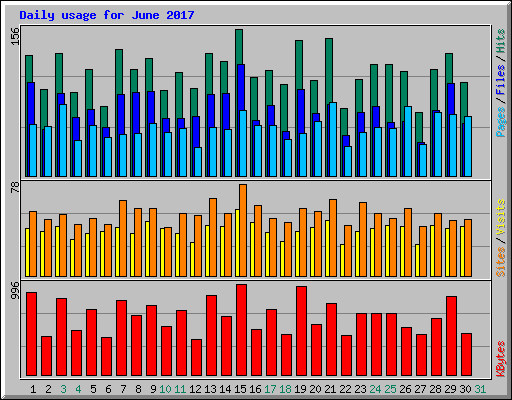Click the 156 axis label

(15, 36)
